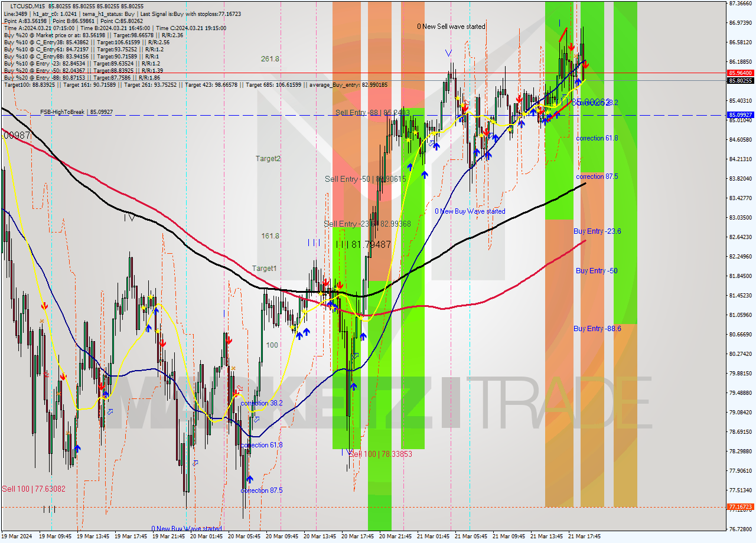
Task: Click the 'Sell Entry -50 | 83.90615' label
Action: point(366,179)
